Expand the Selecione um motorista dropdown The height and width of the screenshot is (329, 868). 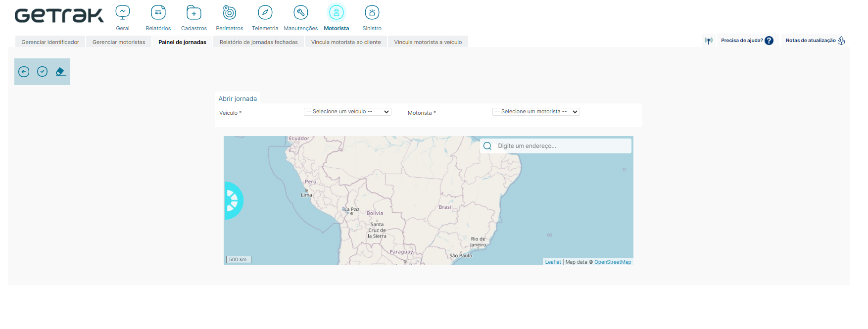pyautogui.click(x=536, y=112)
